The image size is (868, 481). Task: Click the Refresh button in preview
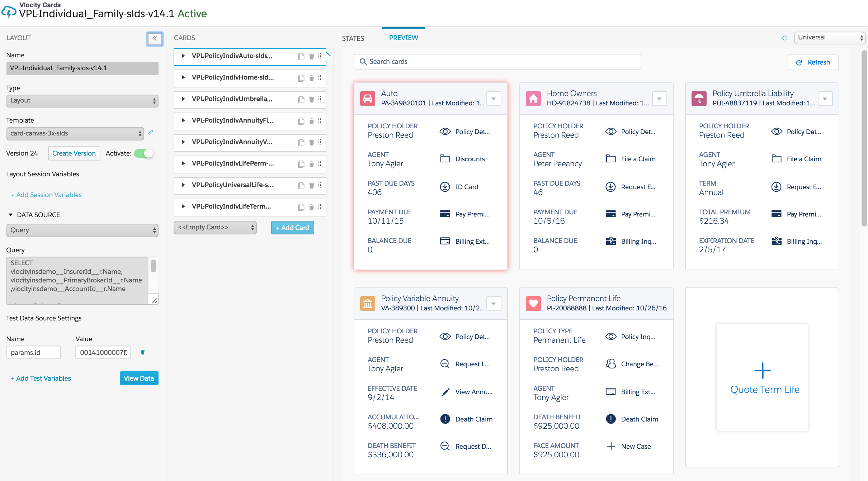point(813,62)
